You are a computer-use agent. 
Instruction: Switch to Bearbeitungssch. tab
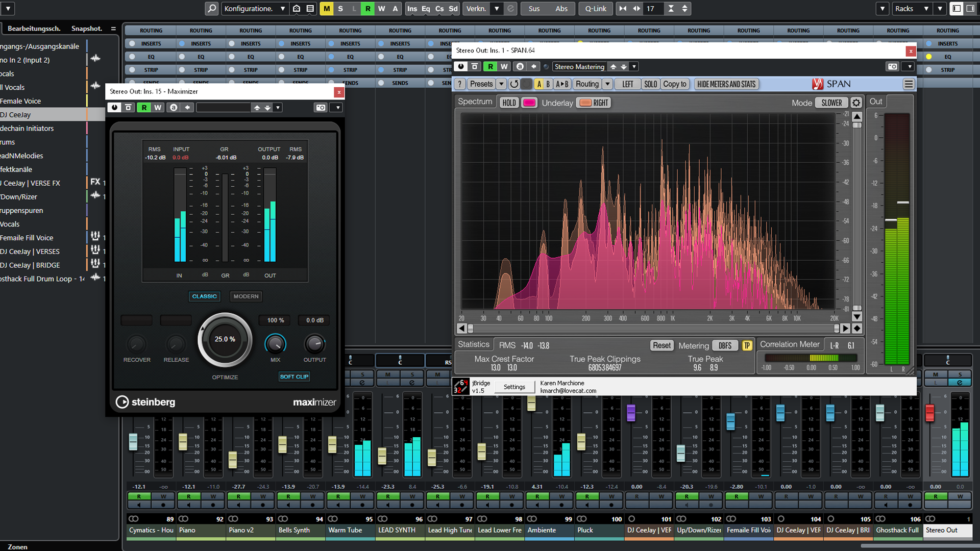pos(34,29)
